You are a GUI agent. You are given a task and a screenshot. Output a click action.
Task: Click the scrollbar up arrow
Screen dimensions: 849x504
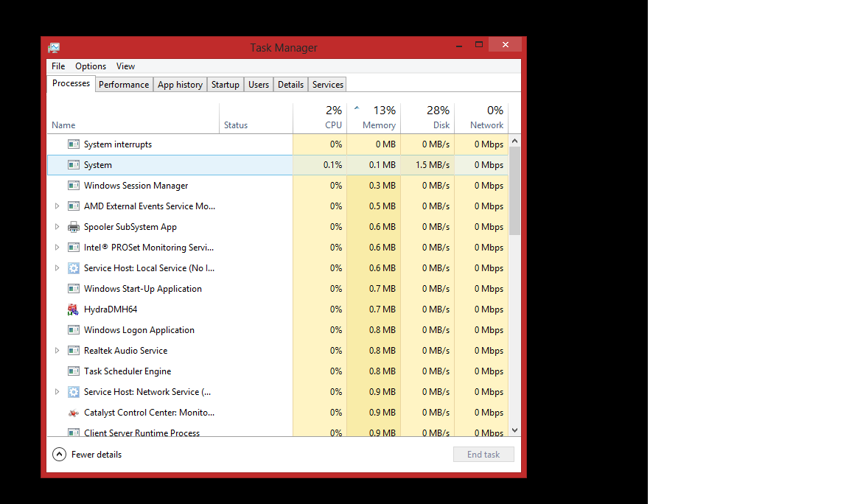(x=515, y=141)
